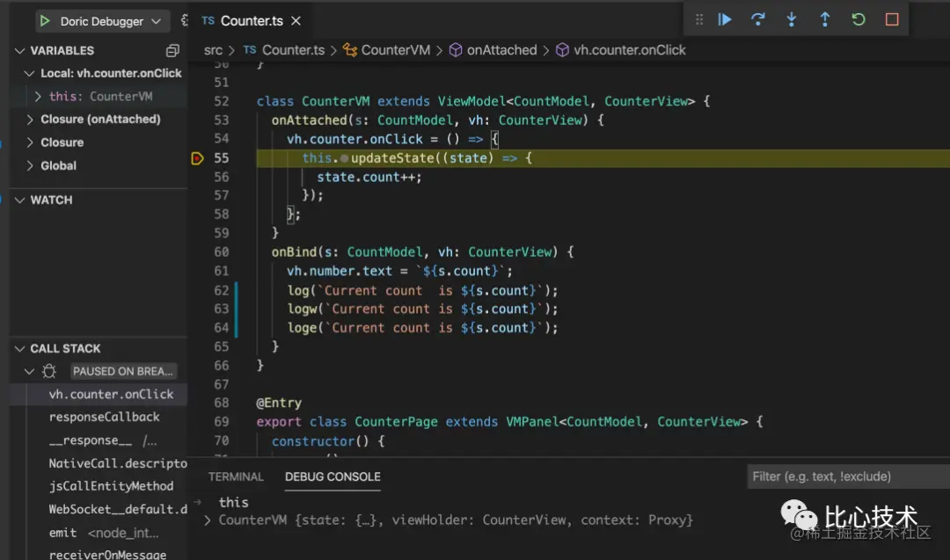Select the debug session bug icon

(x=49, y=371)
